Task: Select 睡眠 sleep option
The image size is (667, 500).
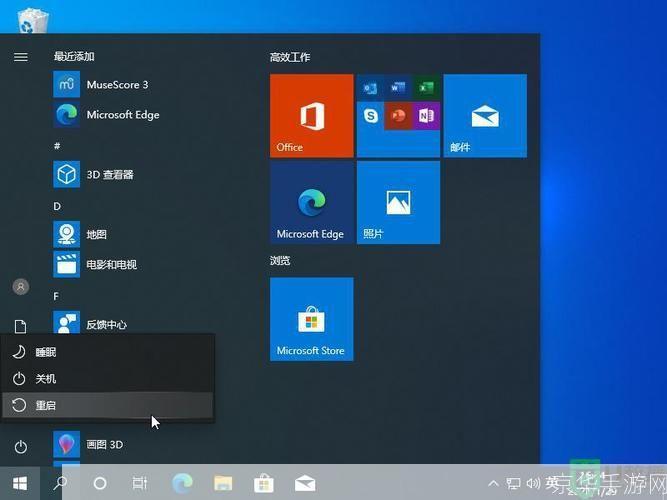Action: pos(108,352)
